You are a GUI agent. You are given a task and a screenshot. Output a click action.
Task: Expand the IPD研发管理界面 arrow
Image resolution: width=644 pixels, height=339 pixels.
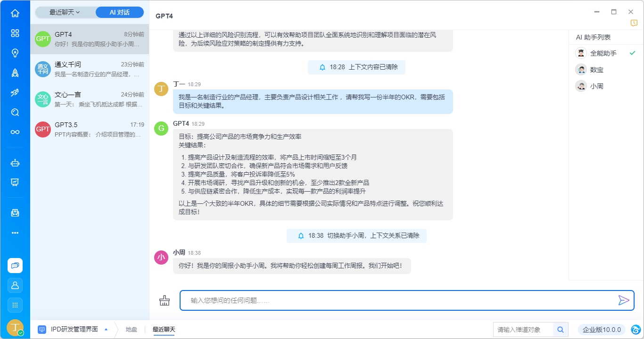click(x=106, y=330)
